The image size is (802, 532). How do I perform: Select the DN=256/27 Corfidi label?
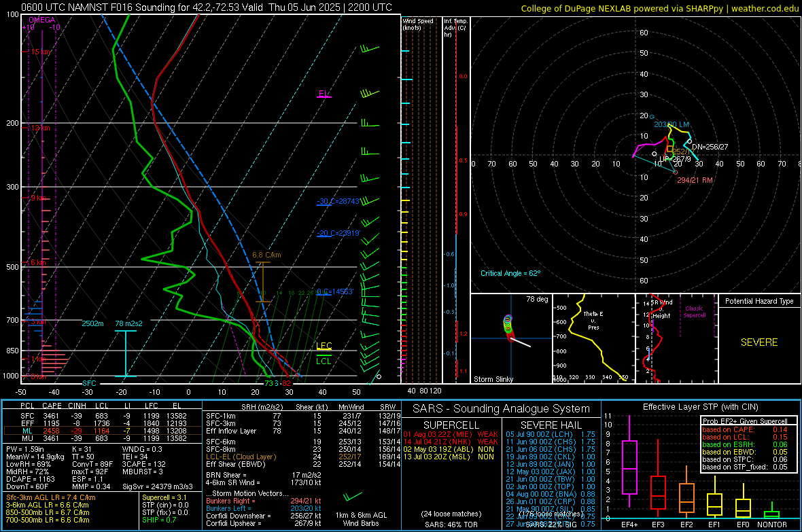point(710,147)
